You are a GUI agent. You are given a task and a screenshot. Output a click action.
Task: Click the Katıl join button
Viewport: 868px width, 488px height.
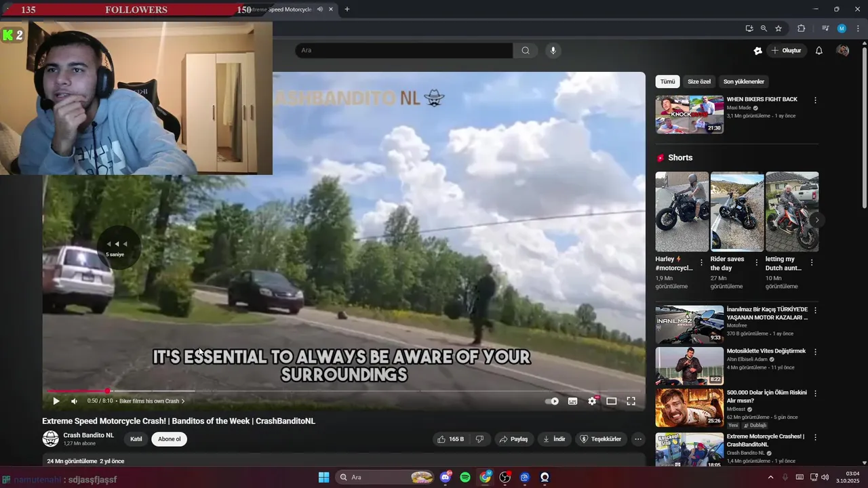136,439
